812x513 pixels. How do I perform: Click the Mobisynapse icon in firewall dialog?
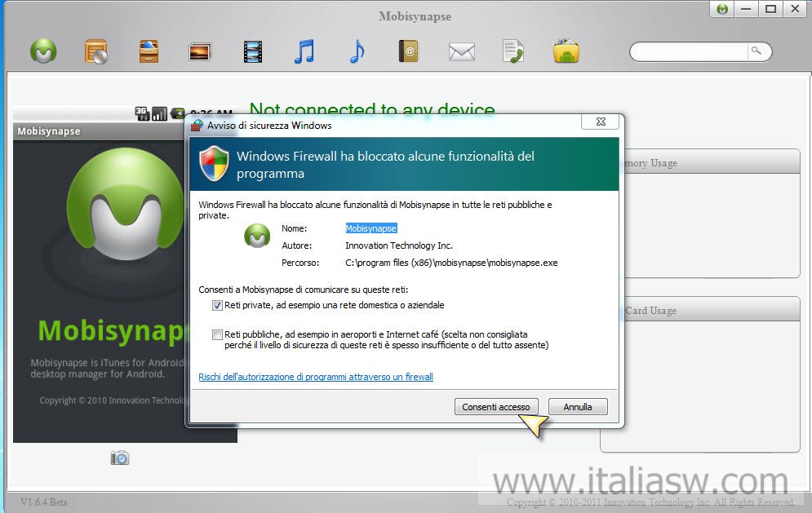pos(257,236)
